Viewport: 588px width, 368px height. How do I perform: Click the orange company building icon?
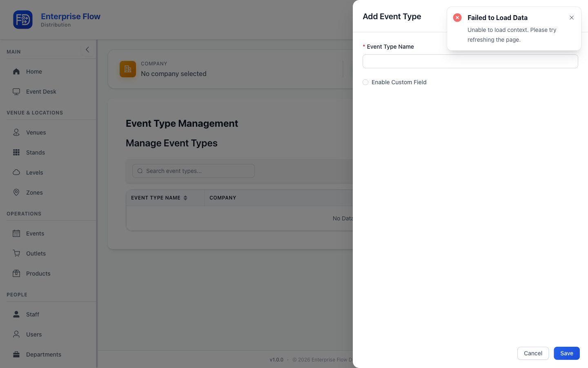point(128,69)
